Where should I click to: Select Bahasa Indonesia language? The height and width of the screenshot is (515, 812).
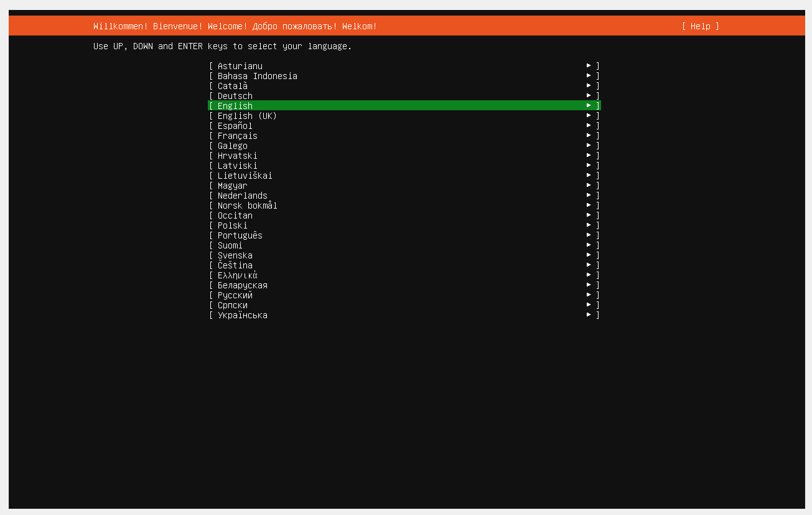(x=404, y=76)
